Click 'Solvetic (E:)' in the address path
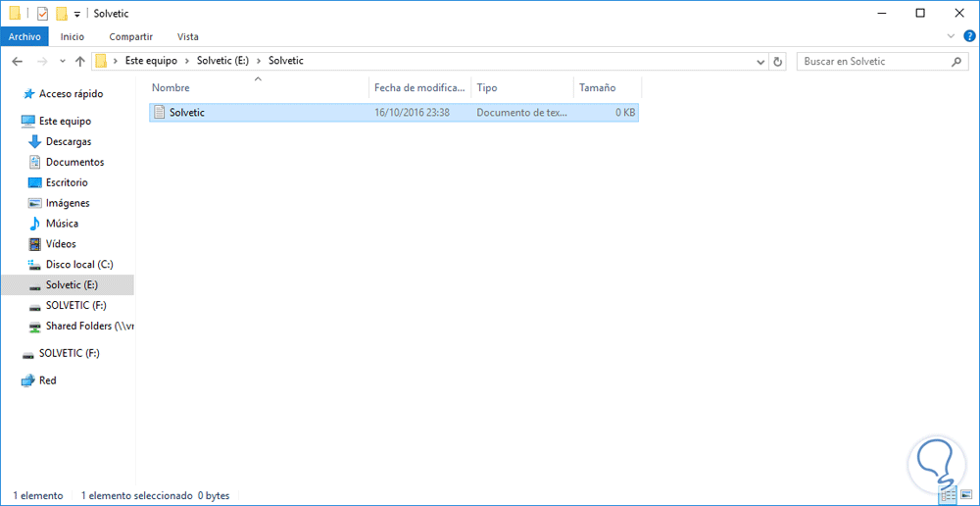Image resolution: width=980 pixels, height=506 pixels. [222, 62]
